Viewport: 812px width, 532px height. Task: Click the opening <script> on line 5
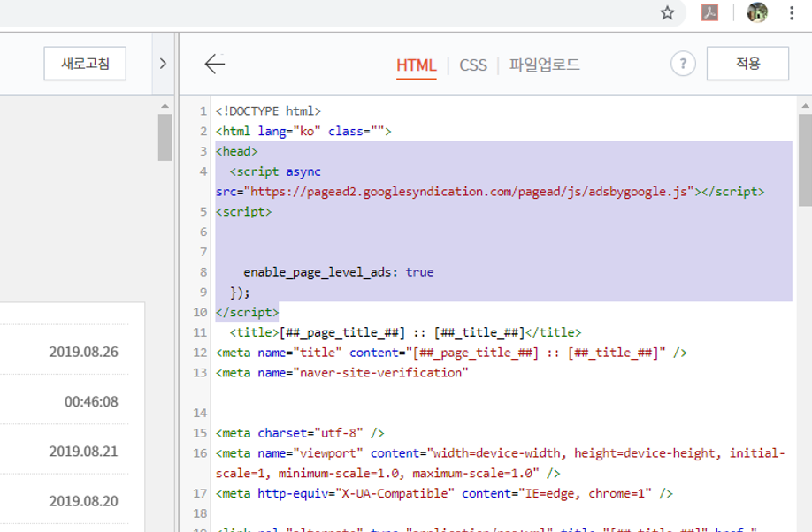pyautogui.click(x=244, y=212)
